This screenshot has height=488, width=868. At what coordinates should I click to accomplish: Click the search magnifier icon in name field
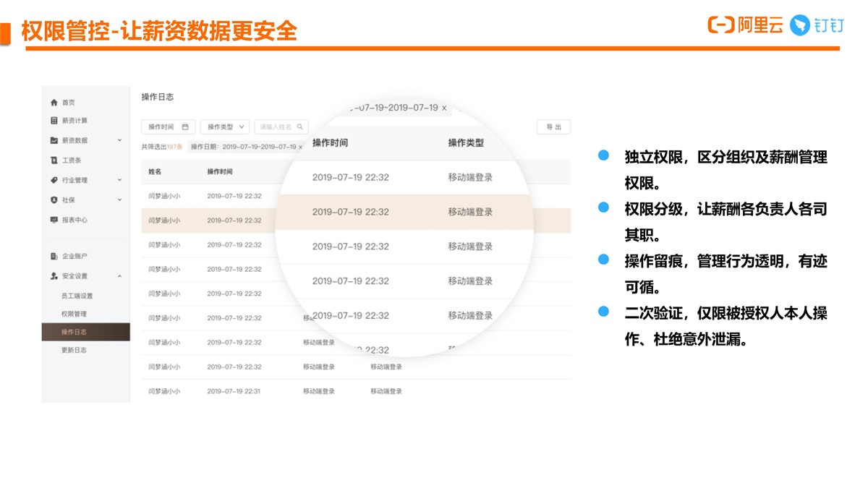point(300,127)
